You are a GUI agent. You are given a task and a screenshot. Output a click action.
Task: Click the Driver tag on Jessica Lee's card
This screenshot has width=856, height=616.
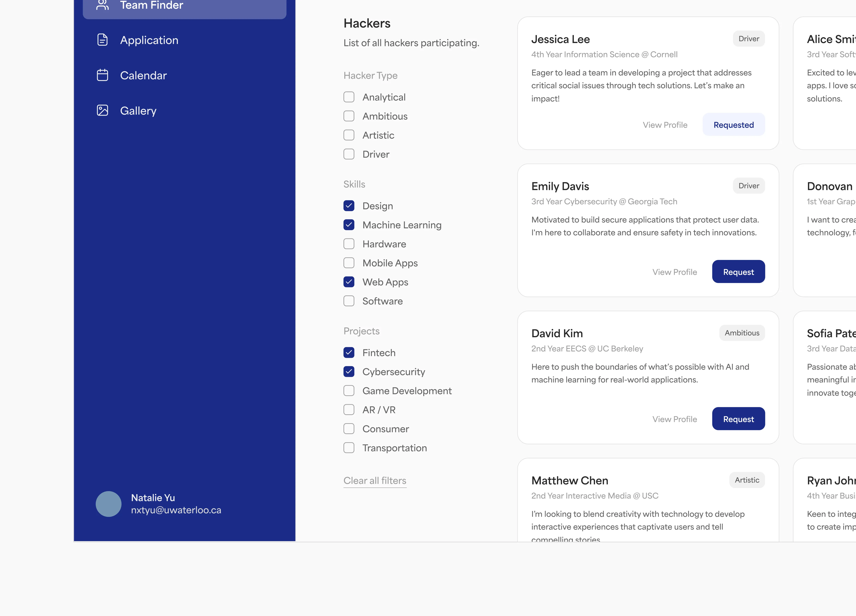click(748, 39)
